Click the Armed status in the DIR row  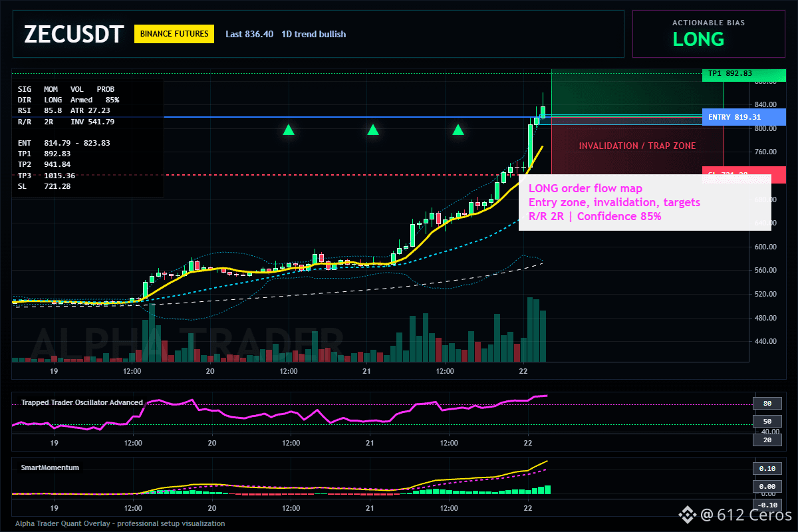(81, 100)
